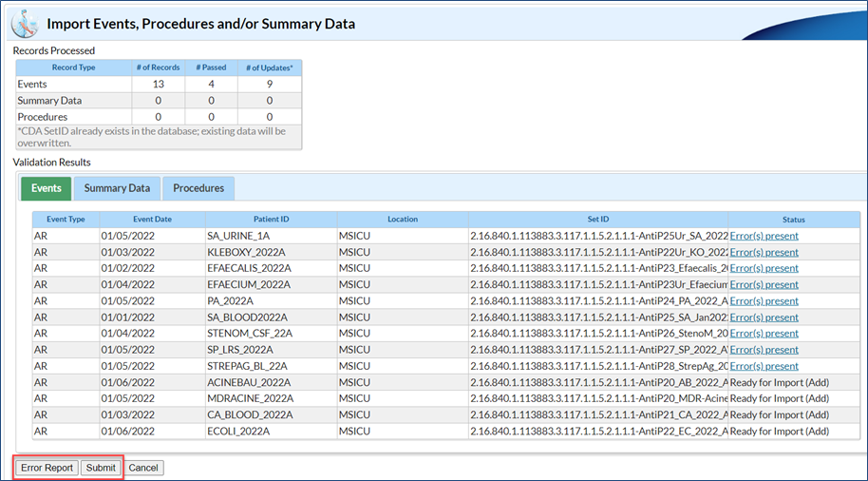
Task: Open Error(s) present link for KLEBOXY_2022A
Action: [764, 252]
